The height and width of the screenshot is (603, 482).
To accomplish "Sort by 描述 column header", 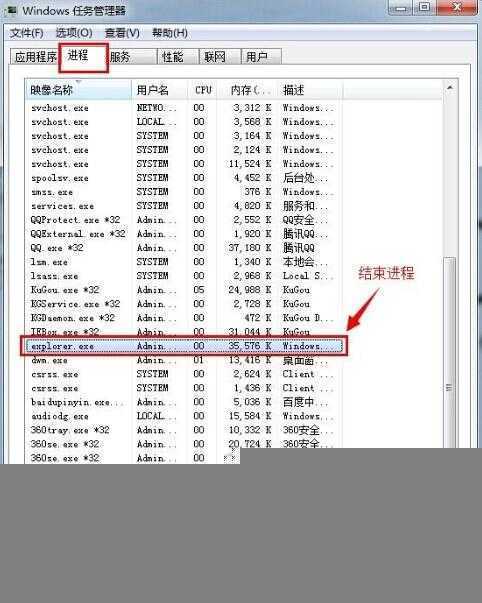I will pos(310,90).
